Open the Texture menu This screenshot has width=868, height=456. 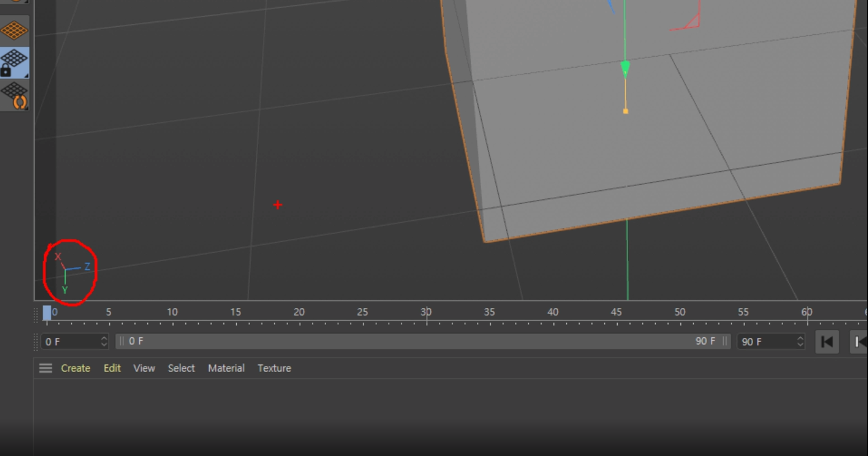(x=274, y=368)
